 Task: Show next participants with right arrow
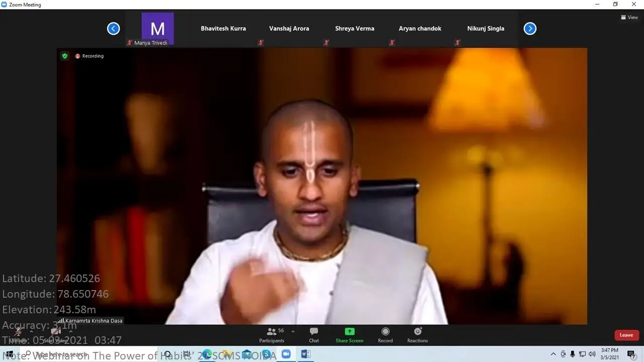[x=530, y=29]
